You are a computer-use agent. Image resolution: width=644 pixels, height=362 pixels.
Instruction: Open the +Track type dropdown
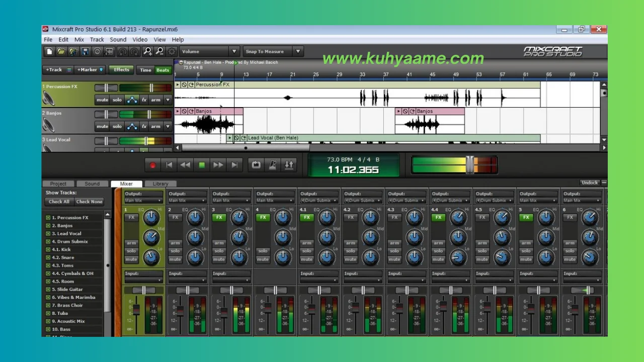[x=69, y=70]
